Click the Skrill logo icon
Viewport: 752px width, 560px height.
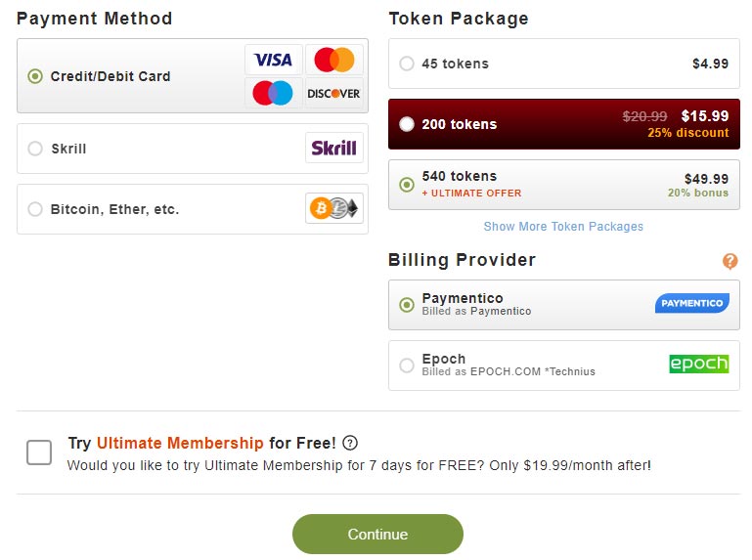[333, 149]
